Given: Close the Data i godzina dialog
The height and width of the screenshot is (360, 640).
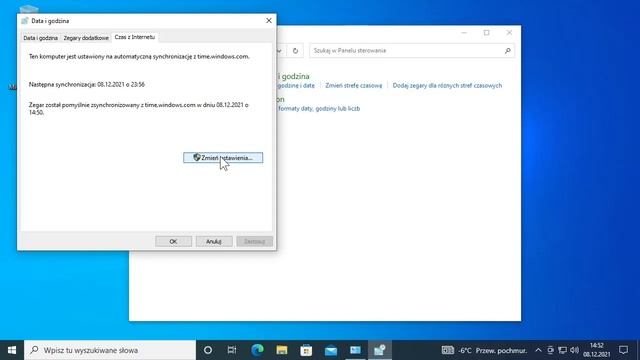Looking at the screenshot, I should (269, 20).
